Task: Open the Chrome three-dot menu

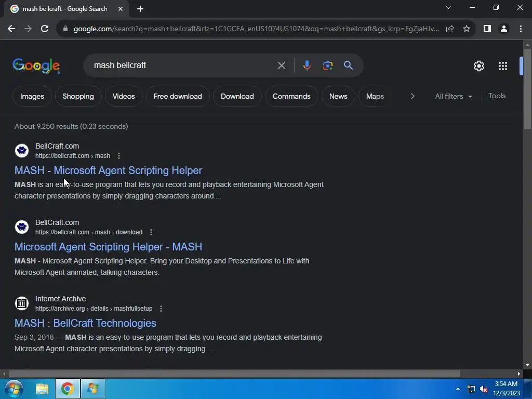Action: coord(521,29)
